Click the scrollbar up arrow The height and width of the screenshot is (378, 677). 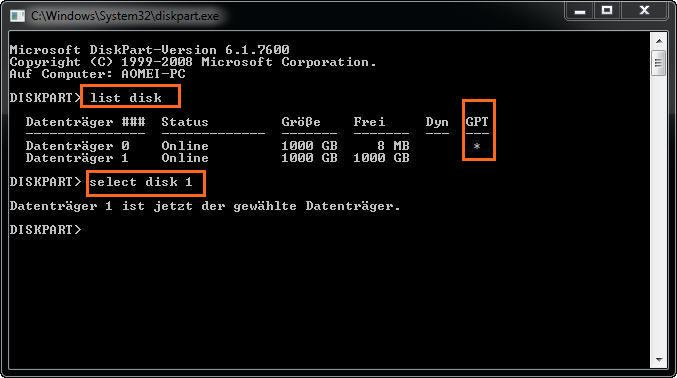coord(659,41)
